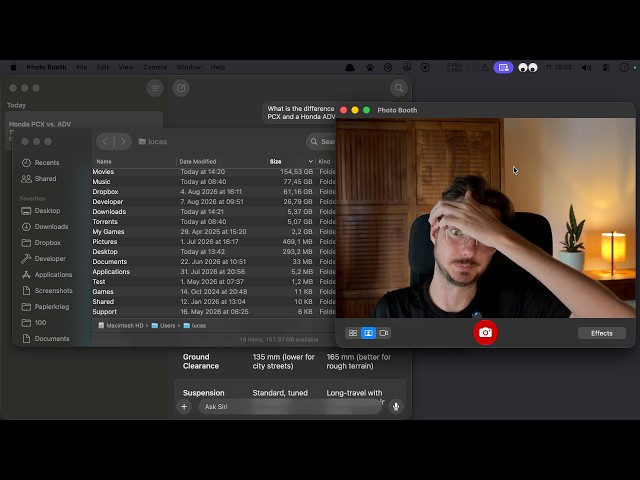Screen dimensions: 640x480
Task: Open the Apple menu
Action: (13, 67)
